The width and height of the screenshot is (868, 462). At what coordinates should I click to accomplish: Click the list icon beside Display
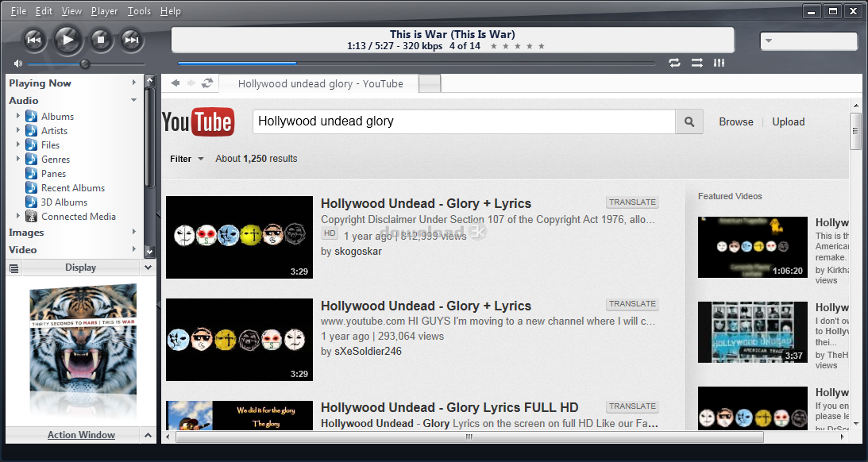14,268
